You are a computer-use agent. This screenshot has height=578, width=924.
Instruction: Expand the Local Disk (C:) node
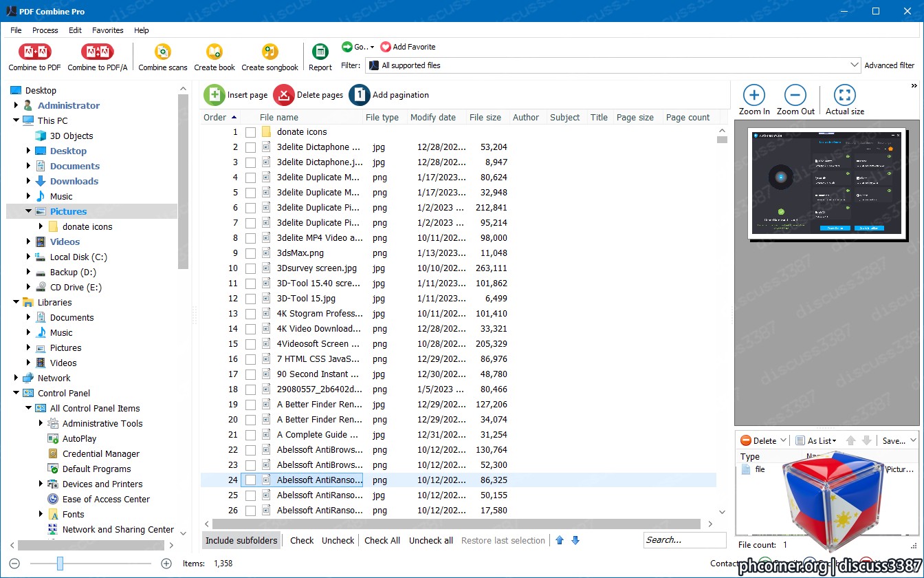(x=28, y=257)
